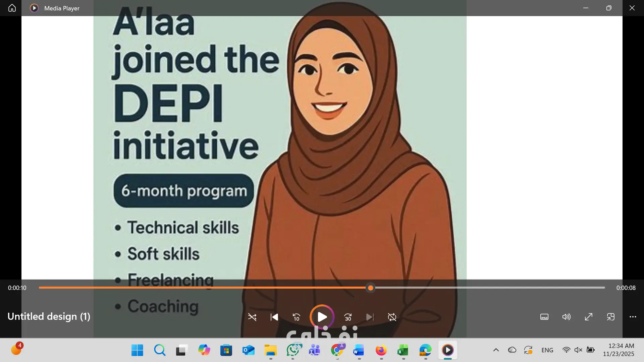Go to next track
The image size is (644, 362).
pyautogui.click(x=370, y=317)
